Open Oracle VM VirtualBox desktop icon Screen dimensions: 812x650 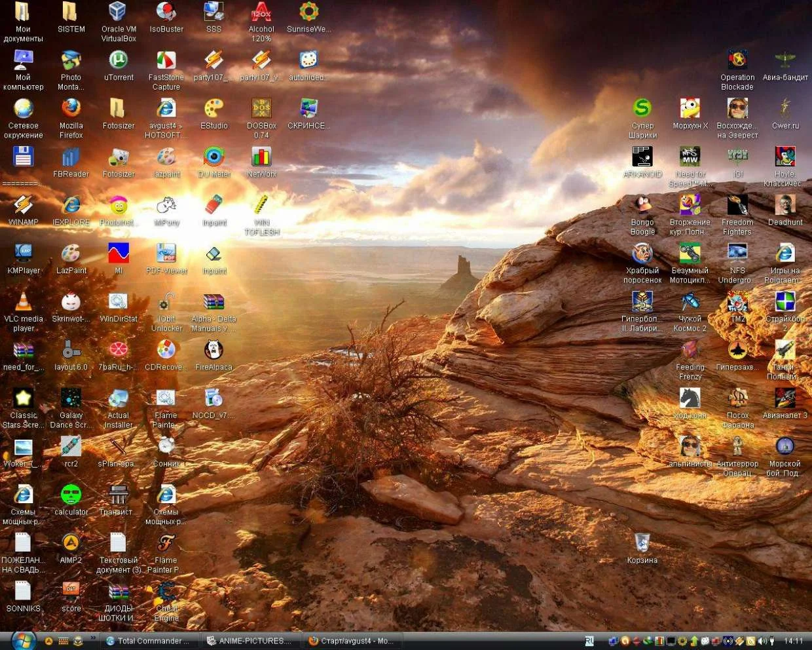[x=119, y=22]
